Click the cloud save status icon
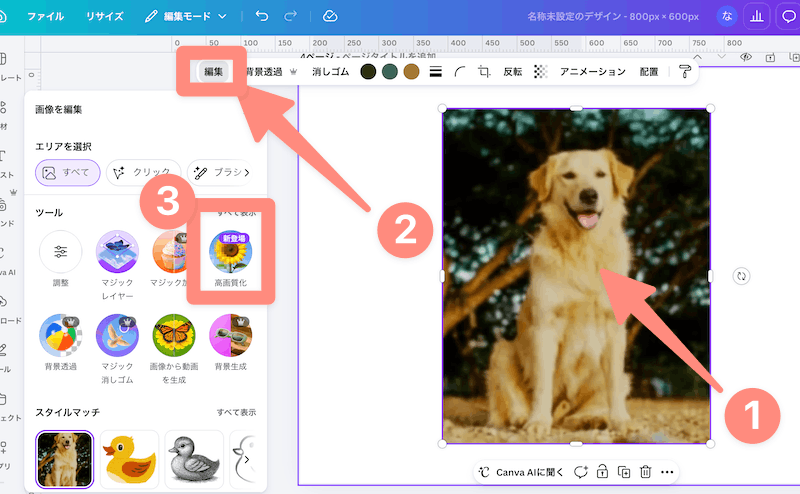The width and height of the screenshot is (800, 494). click(x=330, y=16)
